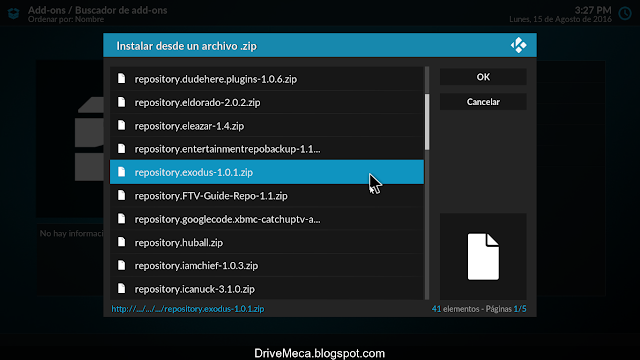The height and width of the screenshot is (360, 640).
Task: Click file icon next to repository.FTV-Guide-Repo
Action: pyautogui.click(x=121, y=195)
